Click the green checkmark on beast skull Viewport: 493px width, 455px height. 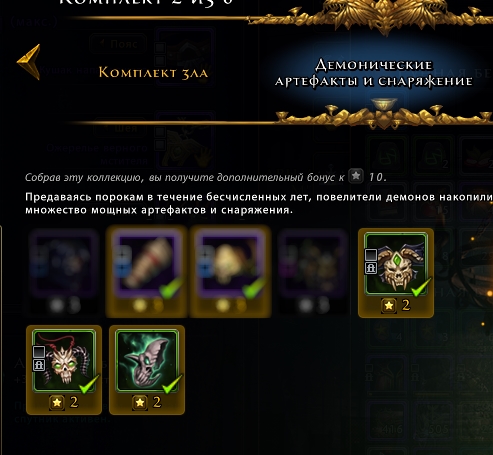pyautogui.click(x=172, y=384)
